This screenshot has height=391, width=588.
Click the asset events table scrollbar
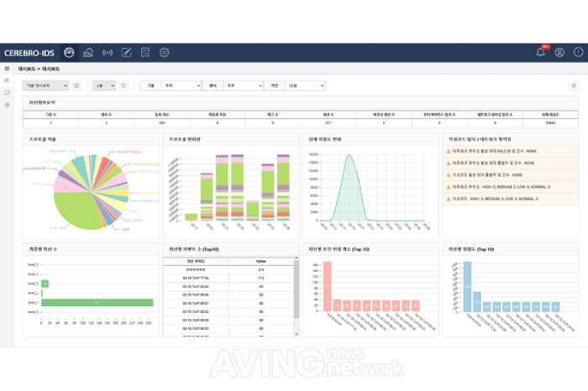click(x=297, y=296)
